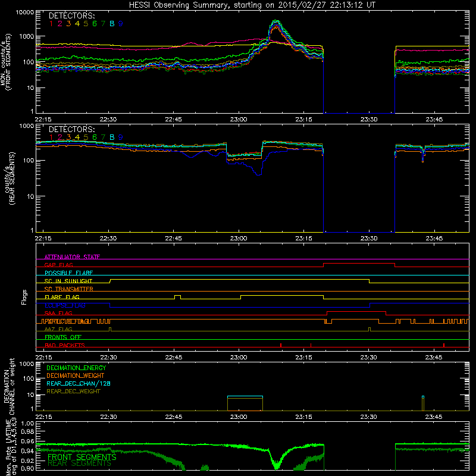
Task: Click blue detector 9 in front segments legend
Action: click(x=121, y=24)
